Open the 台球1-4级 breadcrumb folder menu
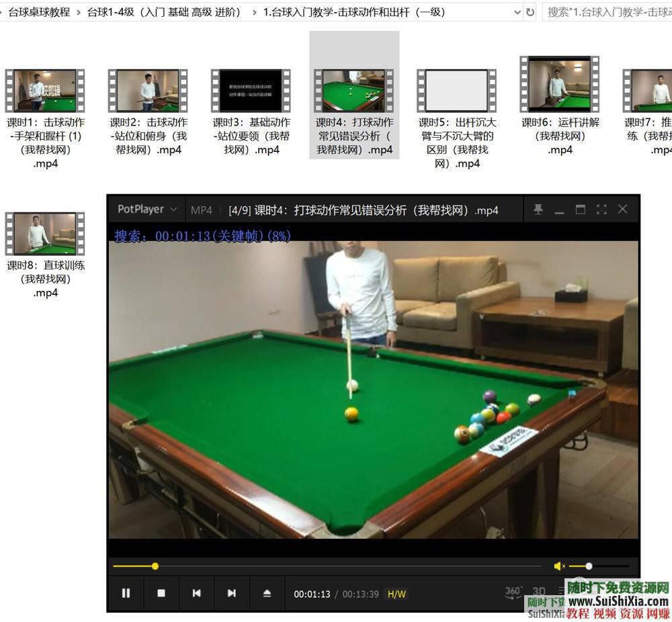Image resolution: width=672 pixels, height=622 pixels. pyautogui.click(x=164, y=11)
